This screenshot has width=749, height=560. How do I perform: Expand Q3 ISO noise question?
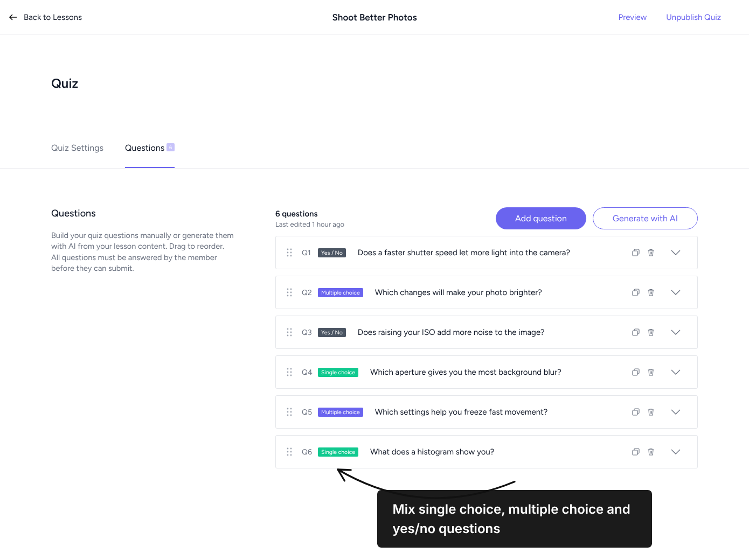(x=676, y=332)
